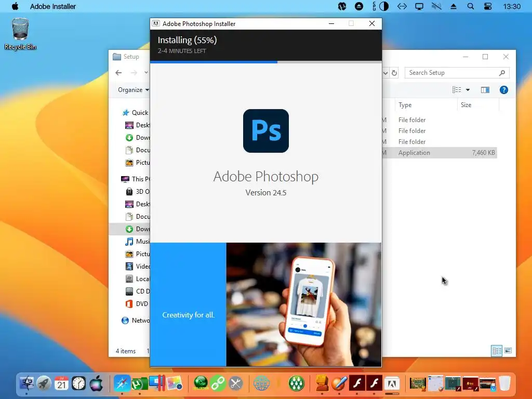This screenshot has width=532, height=399.
Task: Open Finder icon in the dock
Action: coord(26,383)
